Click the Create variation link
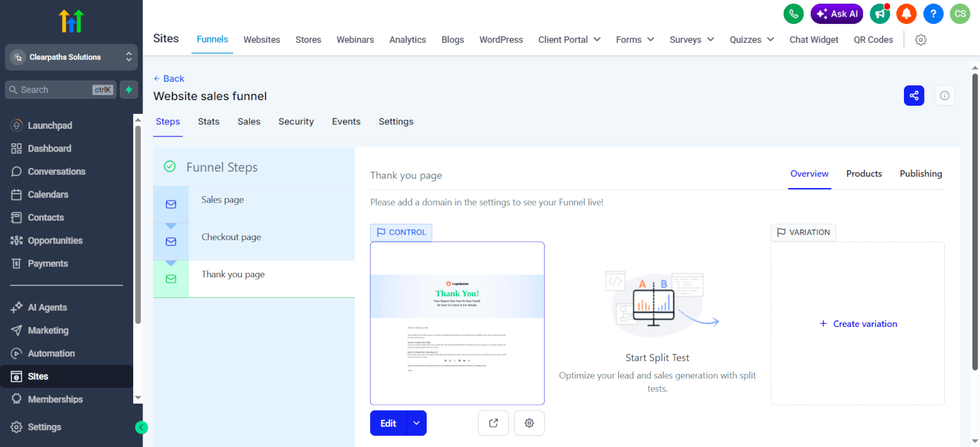980x447 pixels. (x=858, y=324)
